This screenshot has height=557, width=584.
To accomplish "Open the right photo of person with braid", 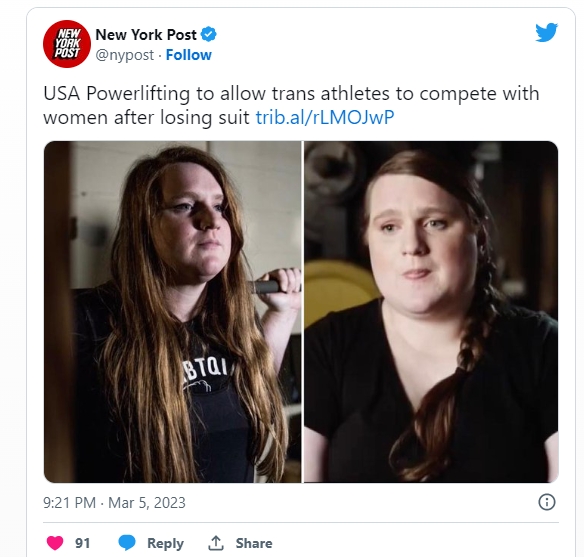I will pos(431,312).
